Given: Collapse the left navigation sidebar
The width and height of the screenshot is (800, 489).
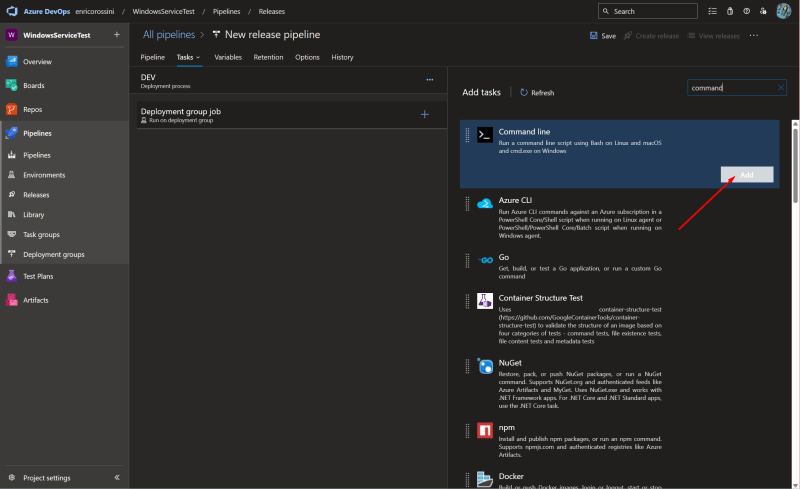Looking at the screenshot, I should 117,477.
